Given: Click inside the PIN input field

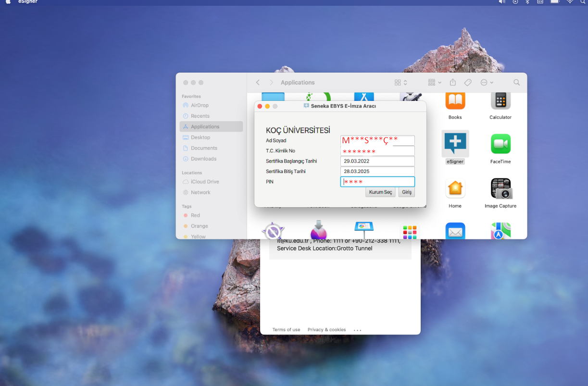Looking at the screenshot, I should click(377, 181).
